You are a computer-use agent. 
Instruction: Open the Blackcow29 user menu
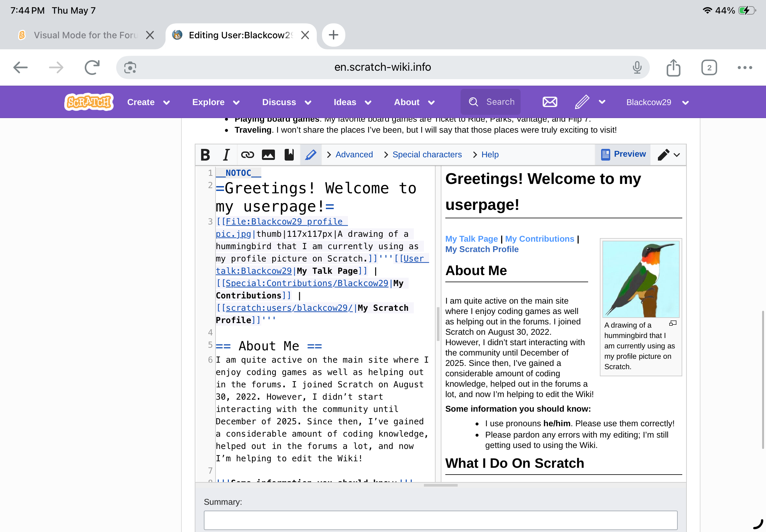point(657,102)
